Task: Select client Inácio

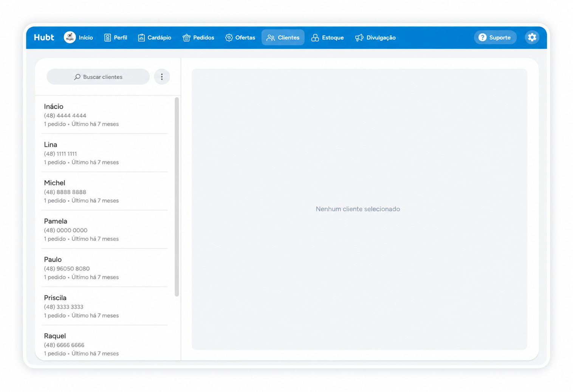Action: 105,115
